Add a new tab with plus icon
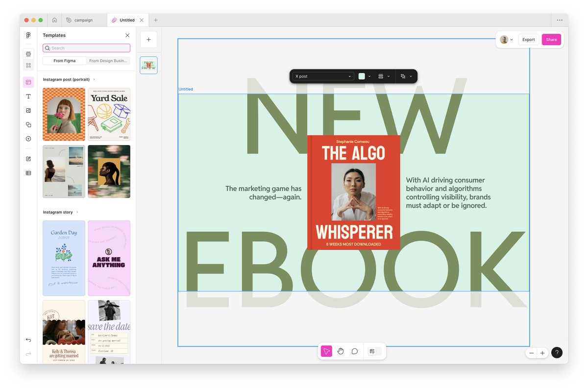Viewport: 588px width, 390px height. 156,20
